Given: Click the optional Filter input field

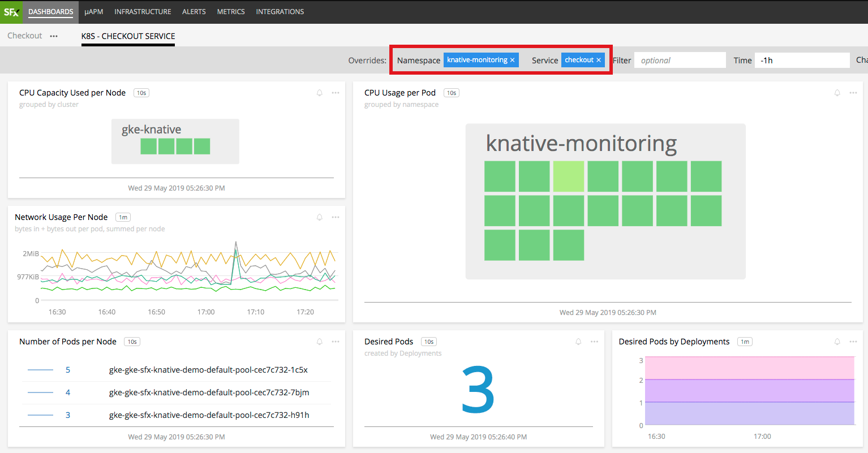Looking at the screenshot, I should pos(680,61).
